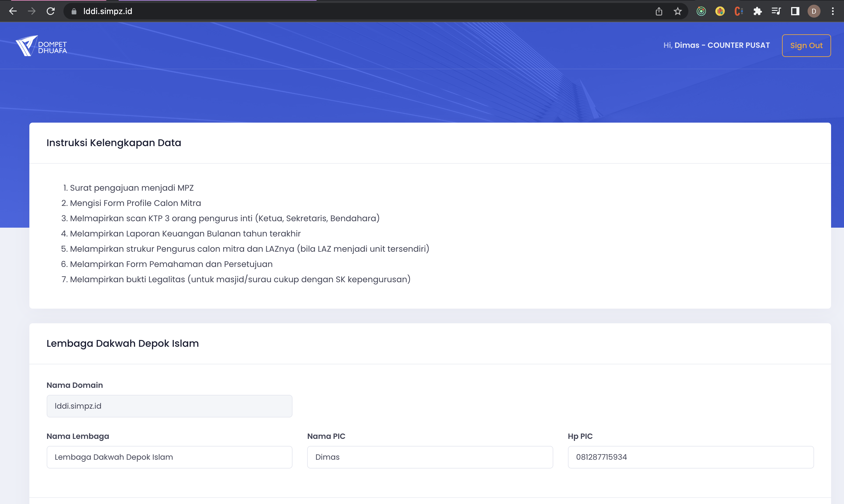
Task: Click the Nama Lembaga input field
Action: coord(169,457)
